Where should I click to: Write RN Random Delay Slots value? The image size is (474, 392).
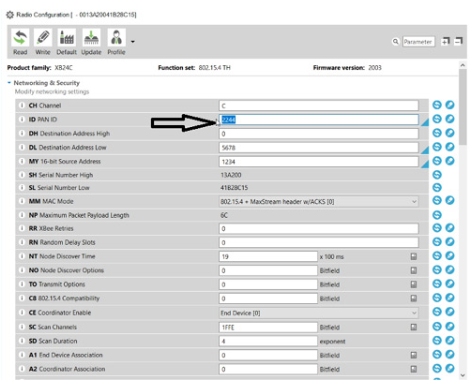pos(450,242)
